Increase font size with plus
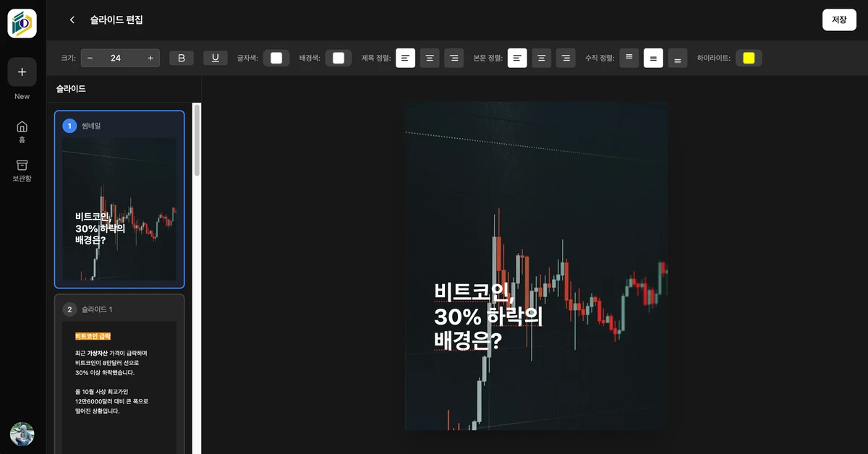This screenshot has width=868, height=454. coord(150,58)
